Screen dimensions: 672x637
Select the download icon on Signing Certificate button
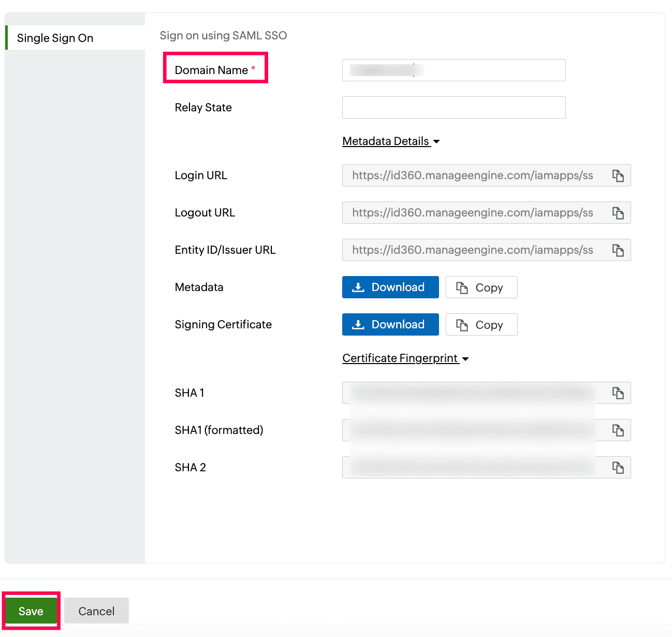(x=358, y=324)
